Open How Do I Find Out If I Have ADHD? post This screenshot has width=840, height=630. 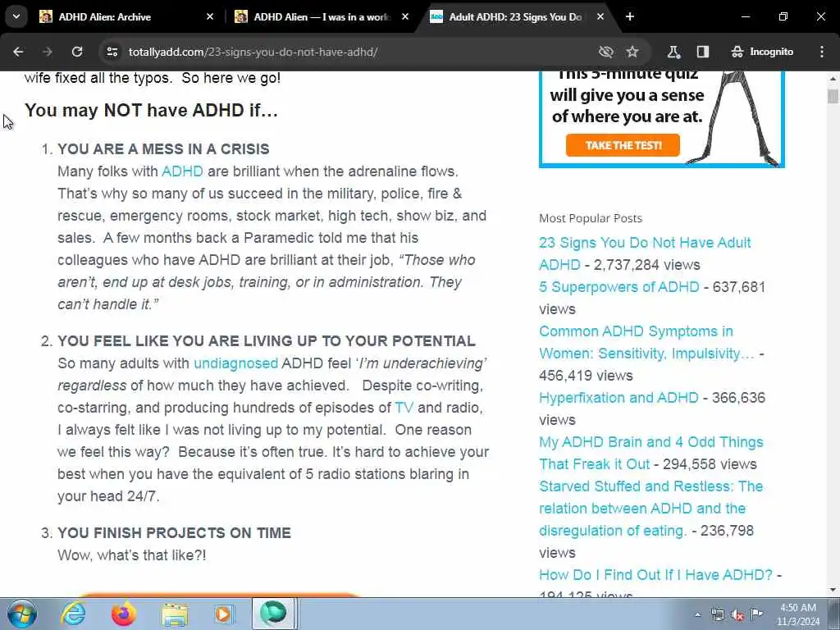tap(655, 575)
